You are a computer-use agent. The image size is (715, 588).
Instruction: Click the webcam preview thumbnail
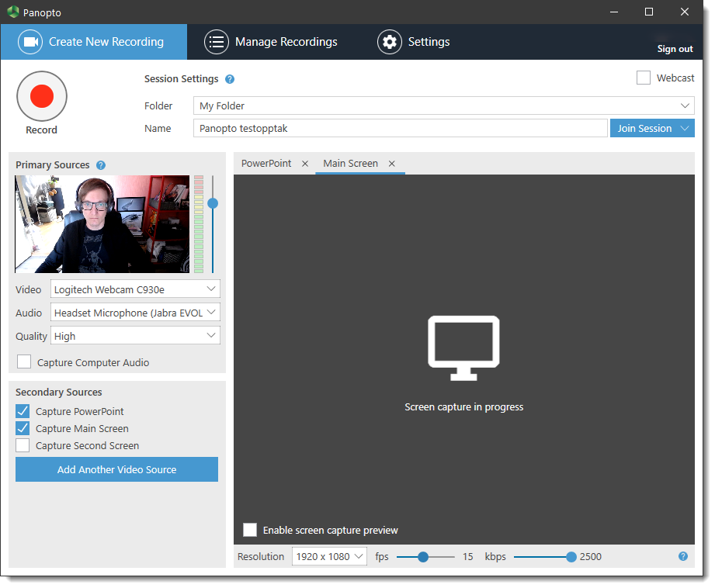pos(102,224)
